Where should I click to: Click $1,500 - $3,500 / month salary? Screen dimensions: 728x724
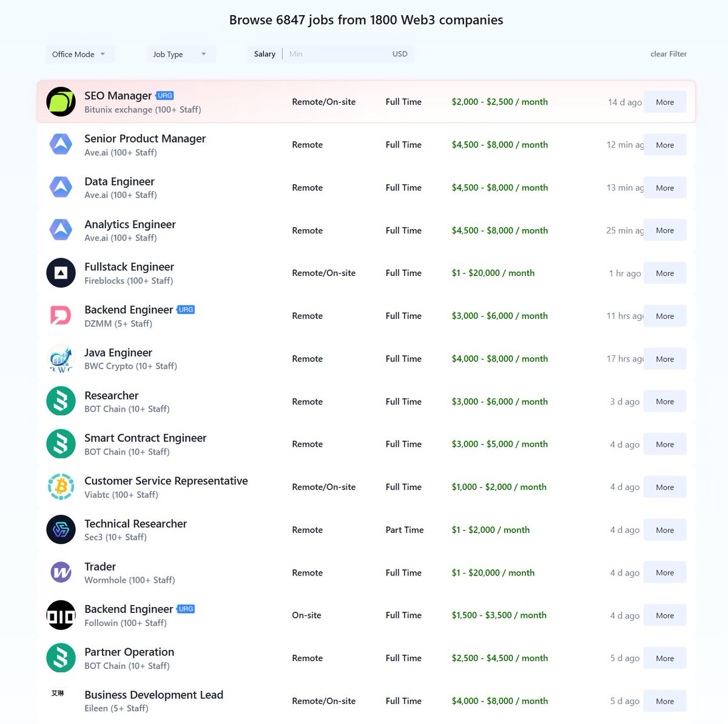coord(499,615)
